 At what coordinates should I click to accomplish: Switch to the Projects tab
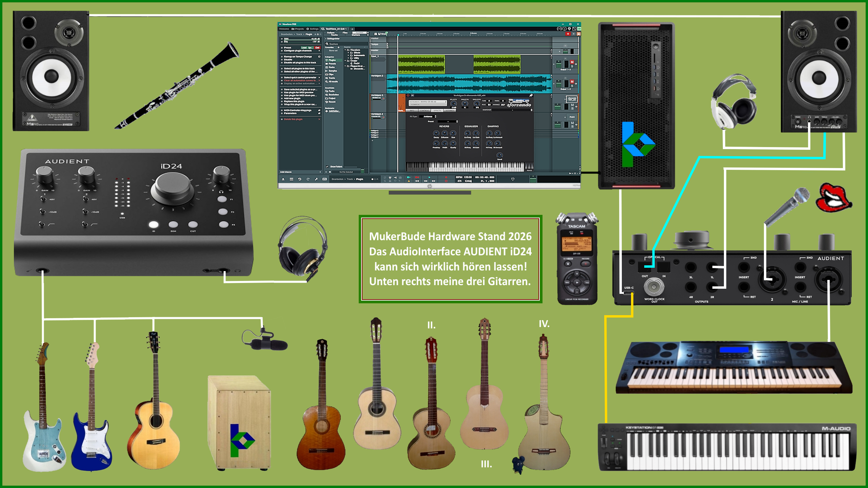pyautogui.click(x=297, y=29)
